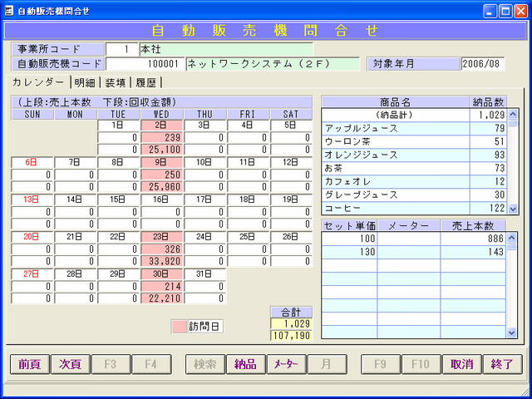Image resolution: width=532 pixels, height=399 pixels.
Task: Click the 売上本数 value 143
Action: click(x=473, y=252)
